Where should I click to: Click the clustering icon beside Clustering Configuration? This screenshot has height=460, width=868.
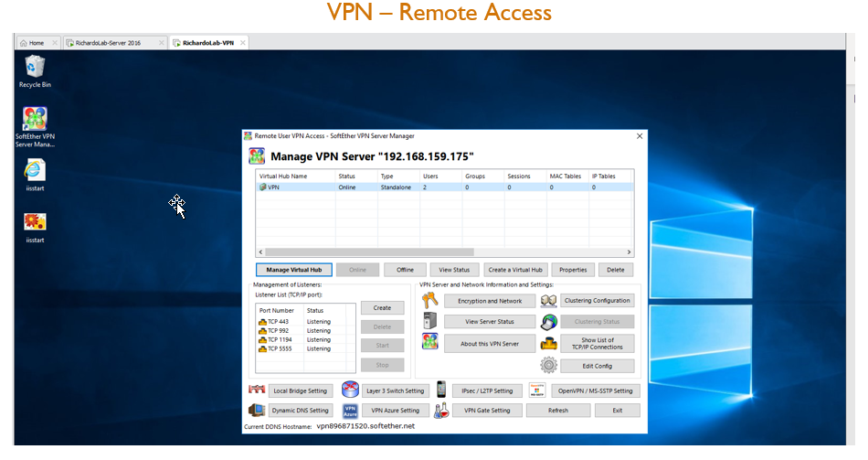(x=548, y=300)
